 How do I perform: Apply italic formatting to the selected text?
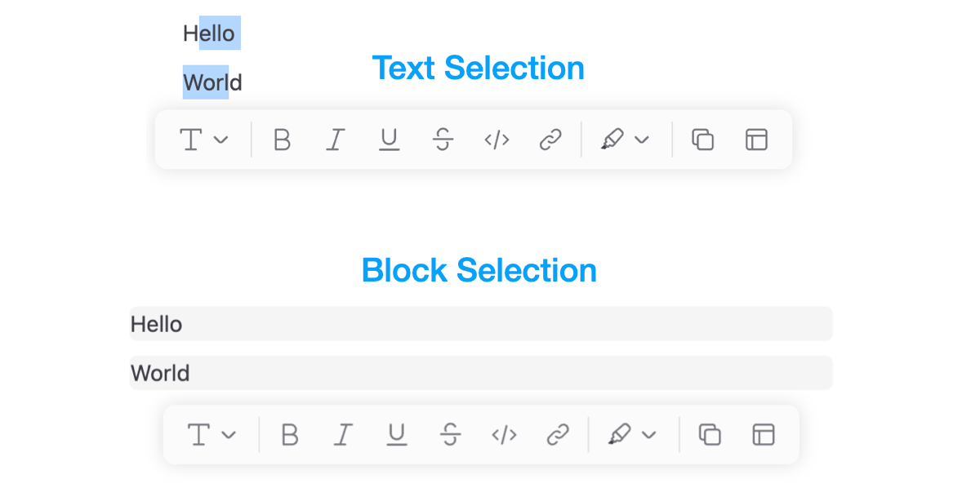pyautogui.click(x=335, y=140)
